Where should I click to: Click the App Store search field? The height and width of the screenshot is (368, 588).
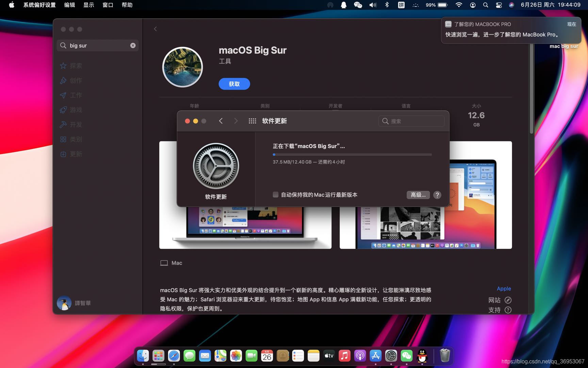[98, 45]
